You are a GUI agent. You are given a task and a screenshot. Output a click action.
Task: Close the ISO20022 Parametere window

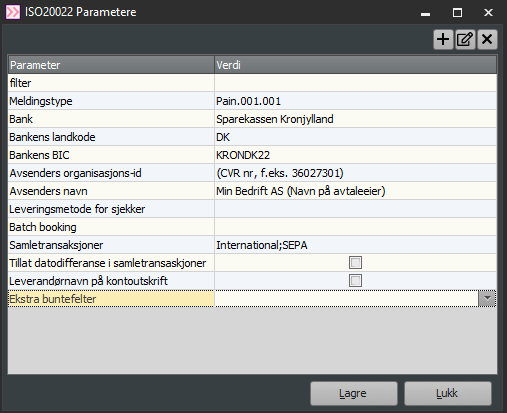pos(488,13)
